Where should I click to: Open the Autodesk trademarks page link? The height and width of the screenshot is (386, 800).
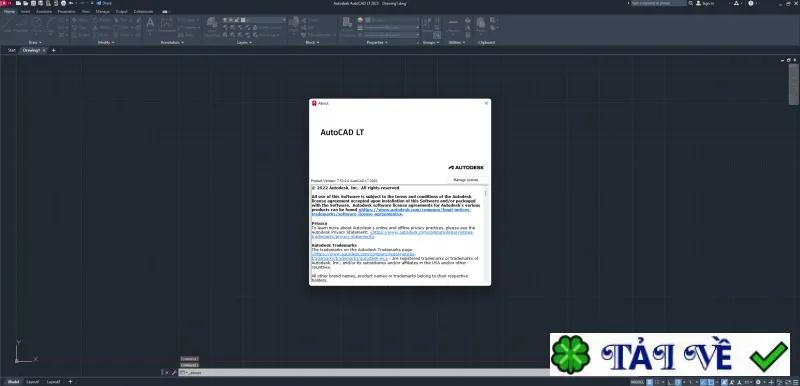[x=364, y=256]
